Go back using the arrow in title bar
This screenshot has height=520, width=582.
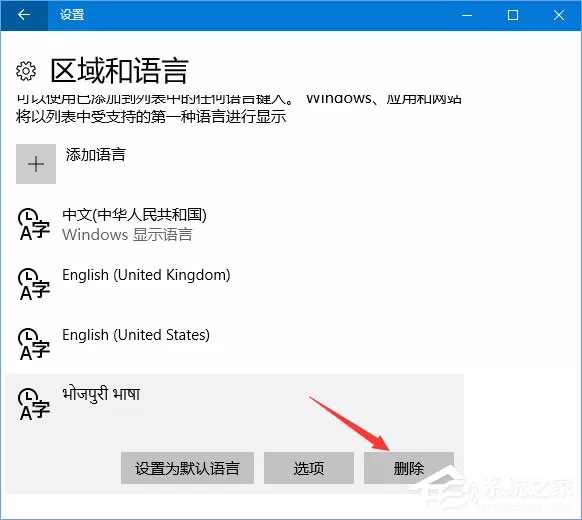pos(24,15)
